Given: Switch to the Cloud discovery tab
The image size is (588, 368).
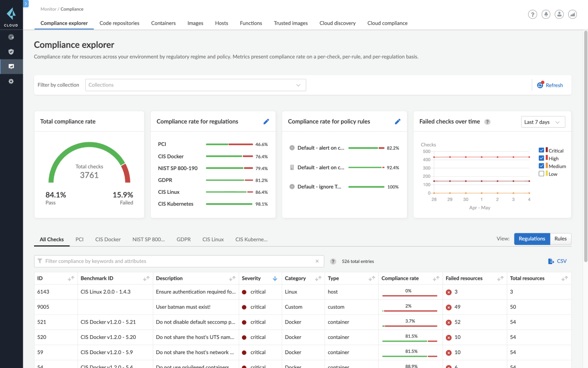Looking at the screenshot, I should (337, 23).
